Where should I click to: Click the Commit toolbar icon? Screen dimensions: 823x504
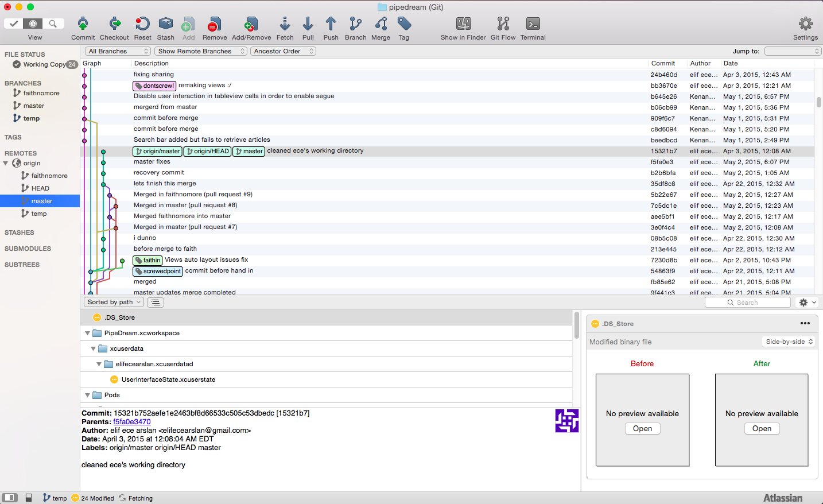click(x=83, y=24)
